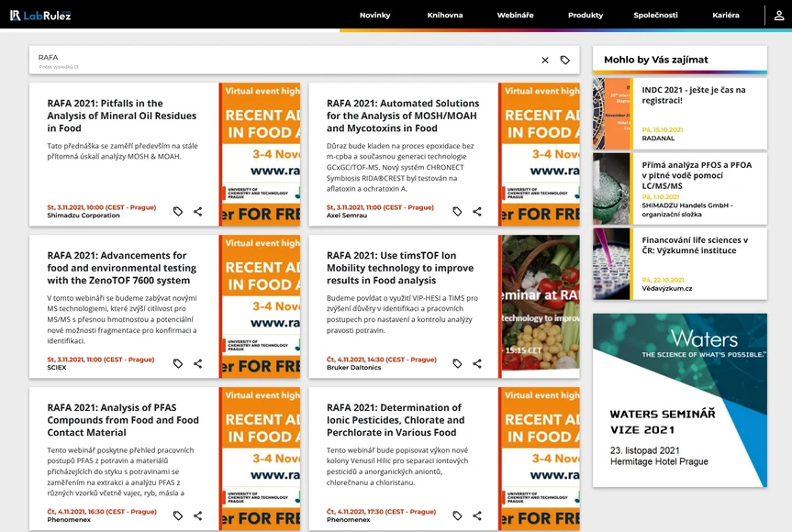Image resolution: width=792 pixels, height=532 pixels.
Task: Click 'RADANAL' source label
Action: [x=658, y=139]
